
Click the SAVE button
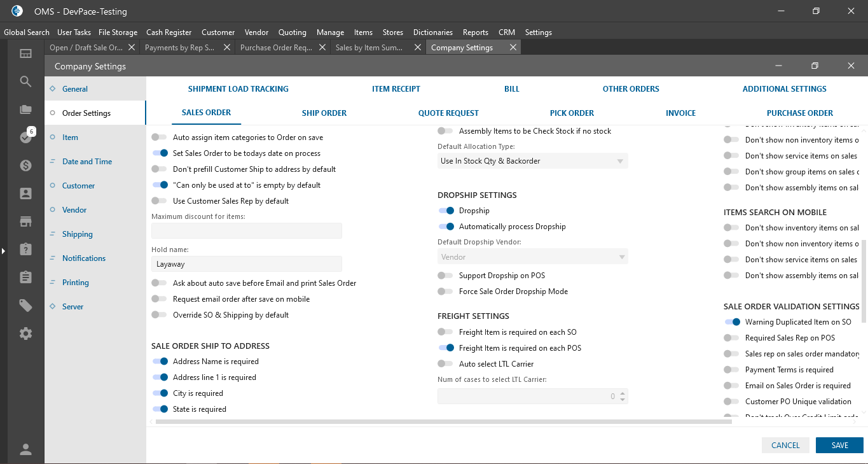click(x=839, y=446)
